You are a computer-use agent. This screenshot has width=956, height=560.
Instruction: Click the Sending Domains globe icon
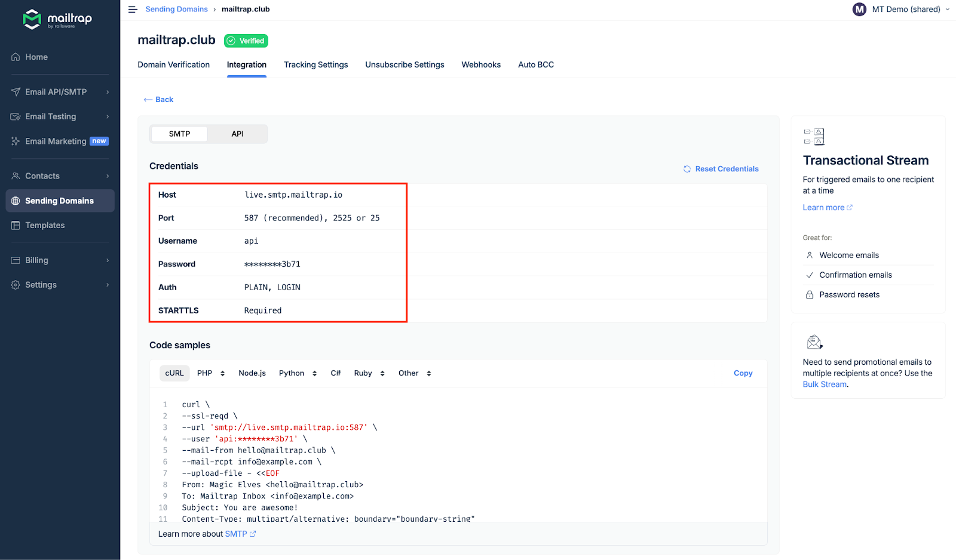tap(16, 201)
